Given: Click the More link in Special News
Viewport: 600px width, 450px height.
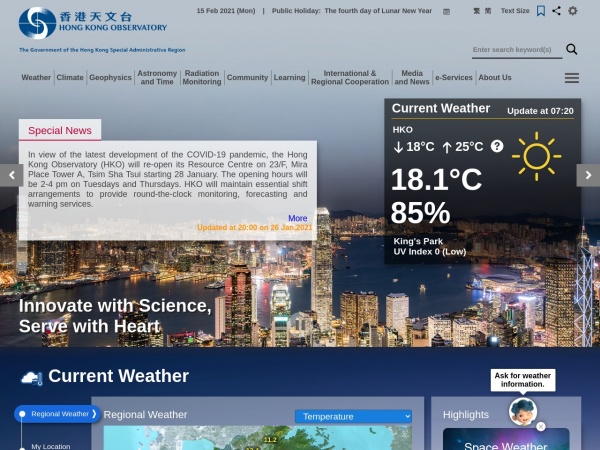Looking at the screenshot, I should (x=297, y=218).
